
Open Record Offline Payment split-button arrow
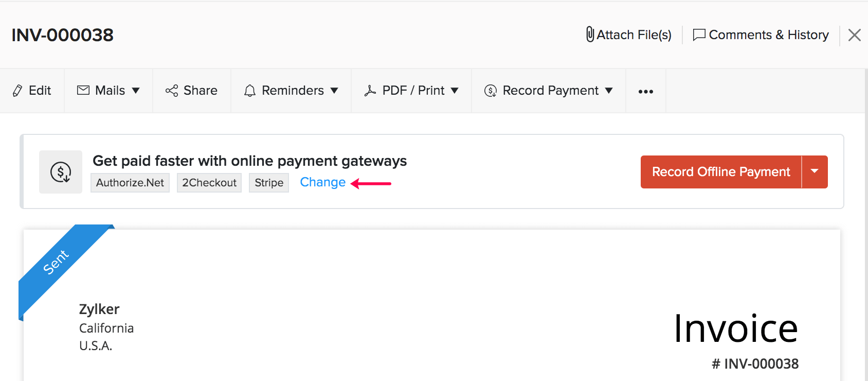[815, 171]
